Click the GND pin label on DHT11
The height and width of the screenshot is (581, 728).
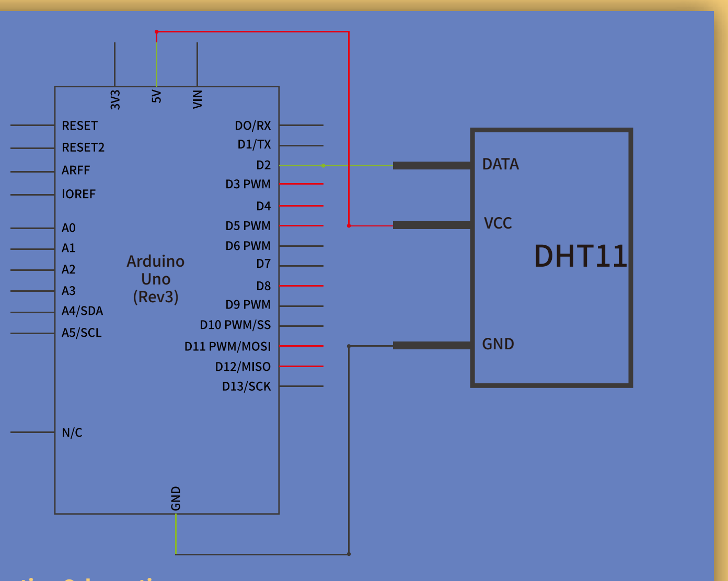(x=498, y=344)
